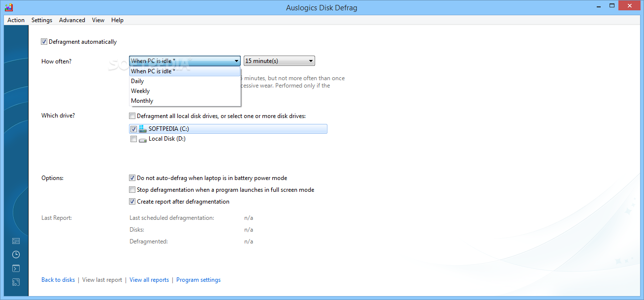Toggle Do not auto-defrag in battery mode
The image size is (644, 300).
pos(132,178)
